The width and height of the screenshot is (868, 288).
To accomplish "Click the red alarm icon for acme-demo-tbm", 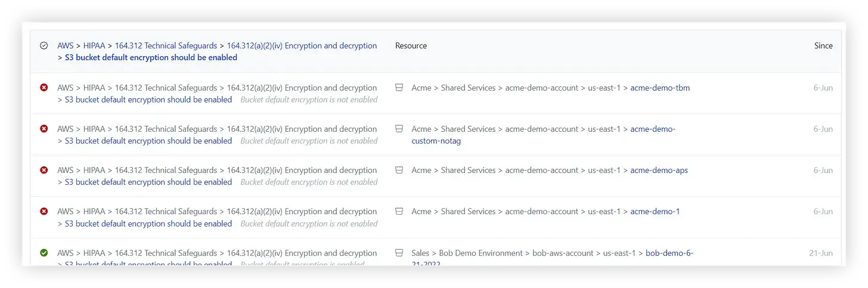I will pyautogui.click(x=44, y=88).
